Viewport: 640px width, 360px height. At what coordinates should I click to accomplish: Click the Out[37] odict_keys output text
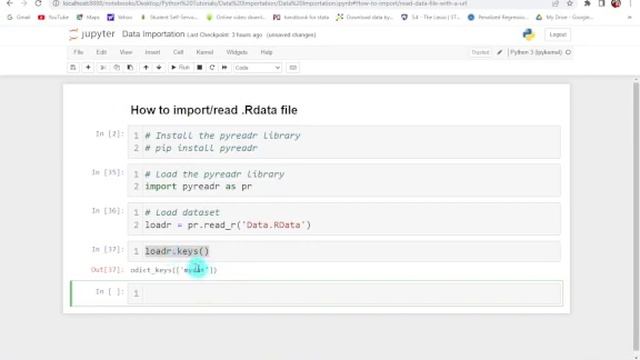[173, 270]
